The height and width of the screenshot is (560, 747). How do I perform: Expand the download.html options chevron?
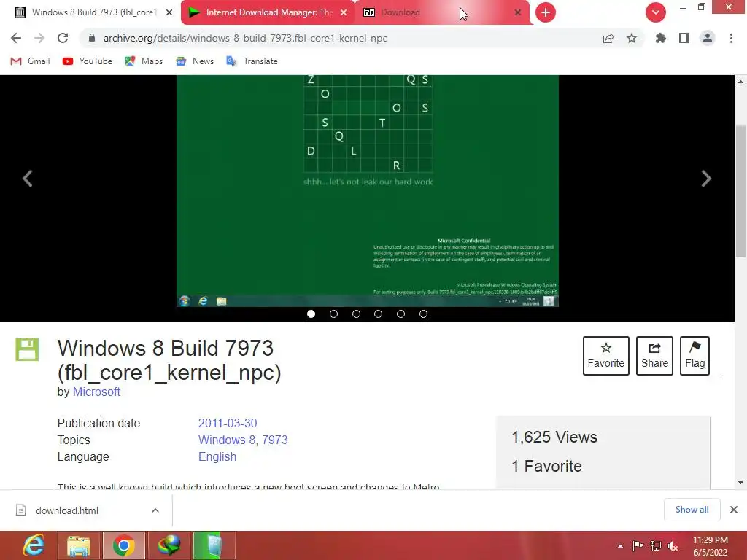[x=155, y=510]
